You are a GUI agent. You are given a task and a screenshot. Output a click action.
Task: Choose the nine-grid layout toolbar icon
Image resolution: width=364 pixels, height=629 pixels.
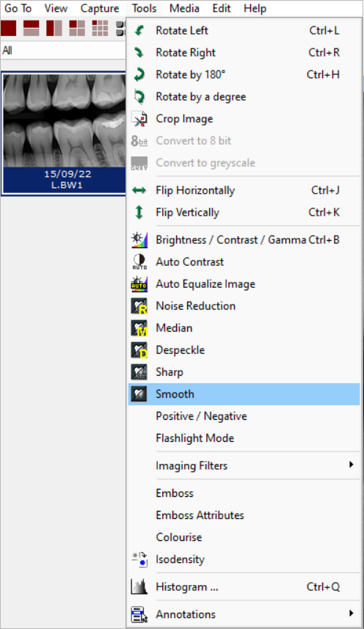coord(100,29)
